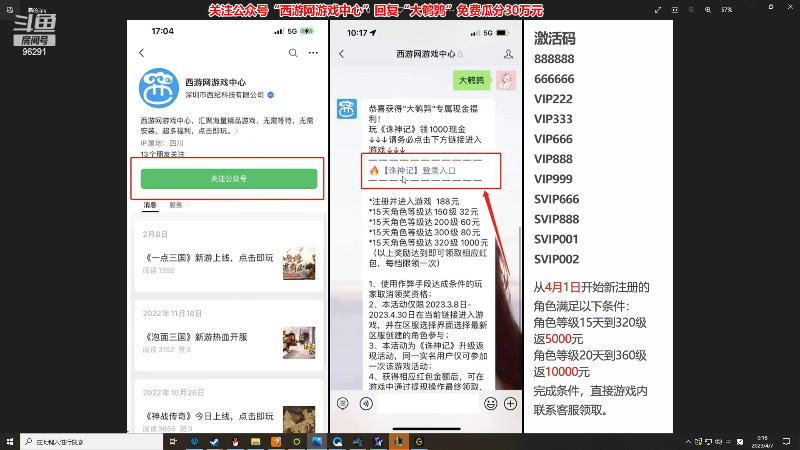Tap the search icon on the profile page
The image size is (800, 450).
click(293, 53)
